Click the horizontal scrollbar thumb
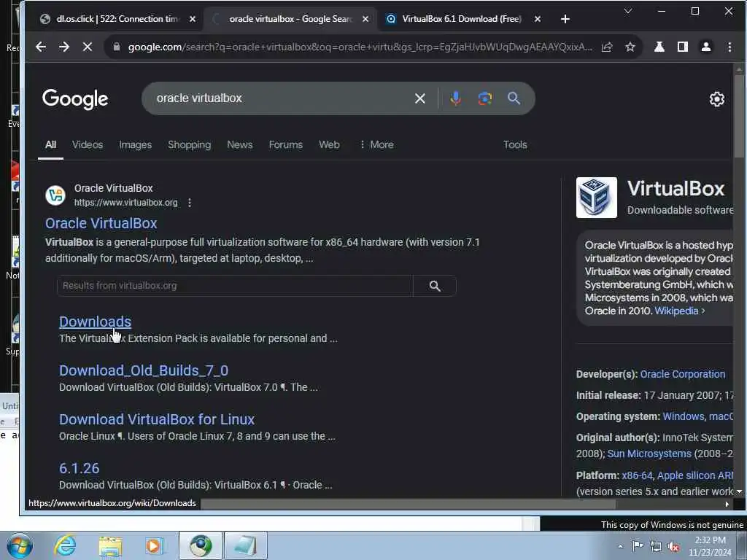The height and width of the screenshot is (560, 747). pyautogui.click(x=409, y=504)
